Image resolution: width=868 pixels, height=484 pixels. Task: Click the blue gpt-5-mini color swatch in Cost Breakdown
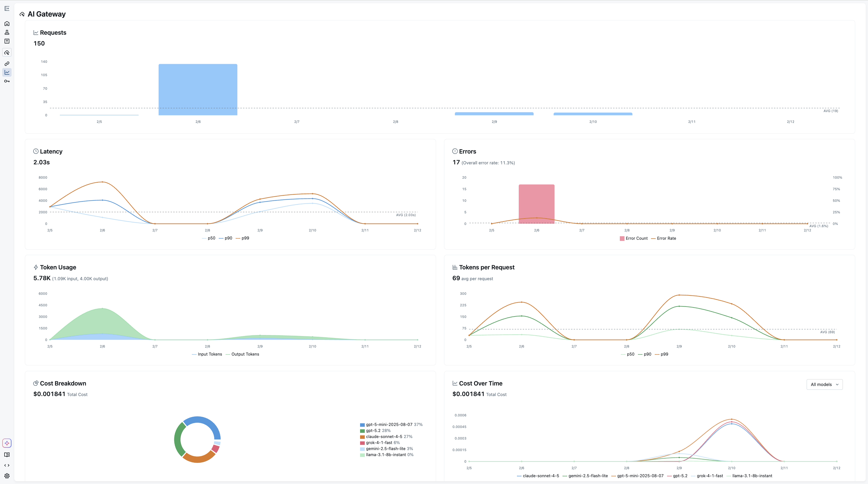tap(362, 425)
